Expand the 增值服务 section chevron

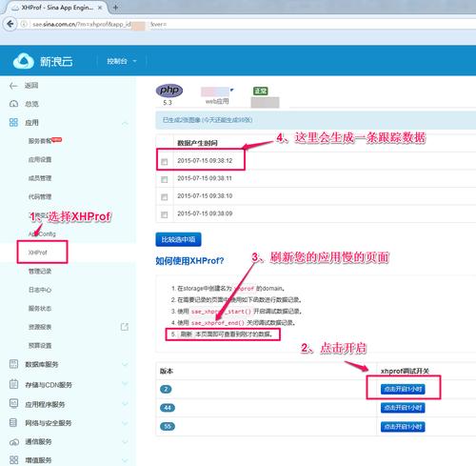(x=125, y=459)
